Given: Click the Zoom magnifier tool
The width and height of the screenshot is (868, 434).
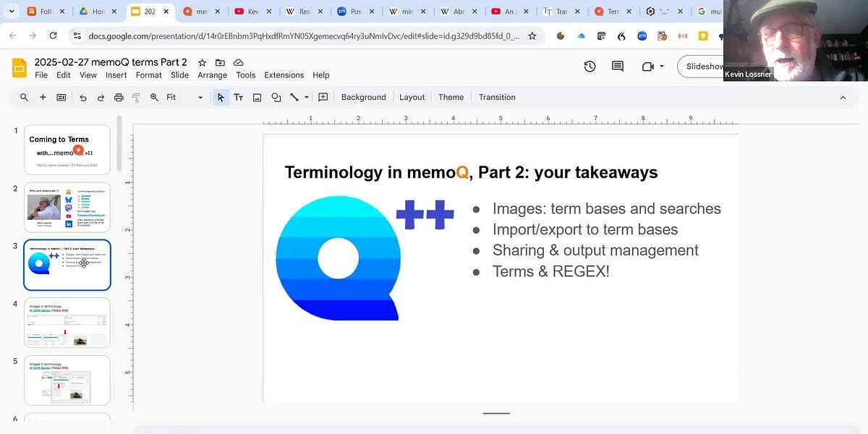Looking at the screenshot, I should coord(154,97).
